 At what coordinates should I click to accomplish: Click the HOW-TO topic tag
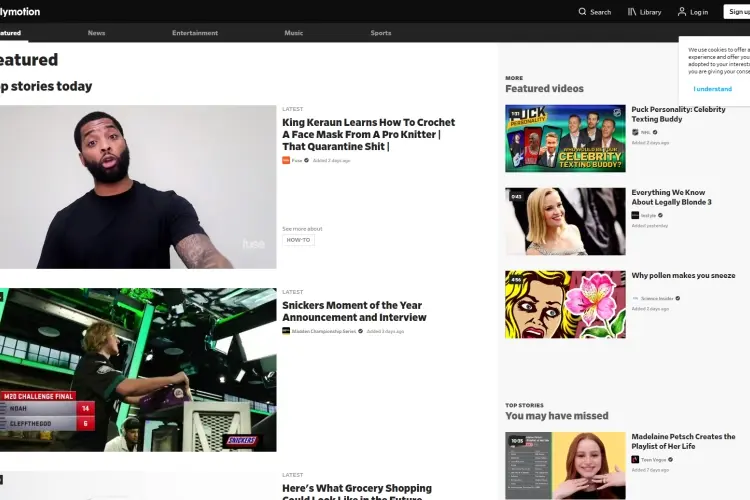point(298,240)
